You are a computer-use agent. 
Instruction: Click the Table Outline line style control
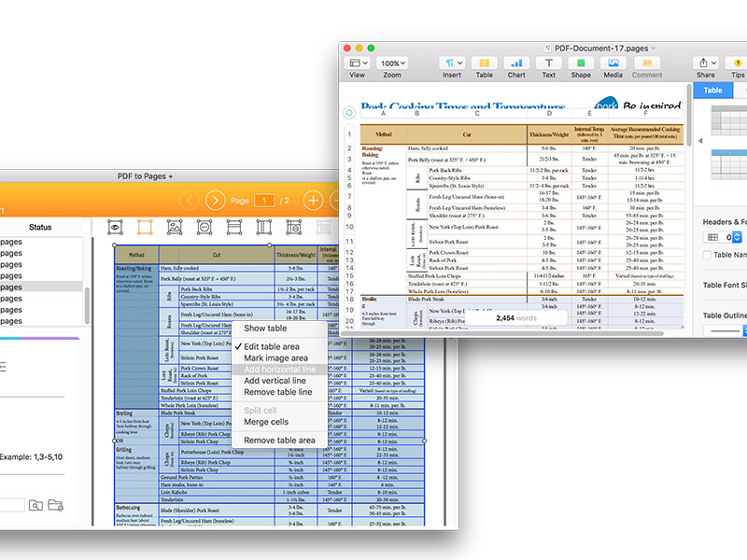[724, 330]
